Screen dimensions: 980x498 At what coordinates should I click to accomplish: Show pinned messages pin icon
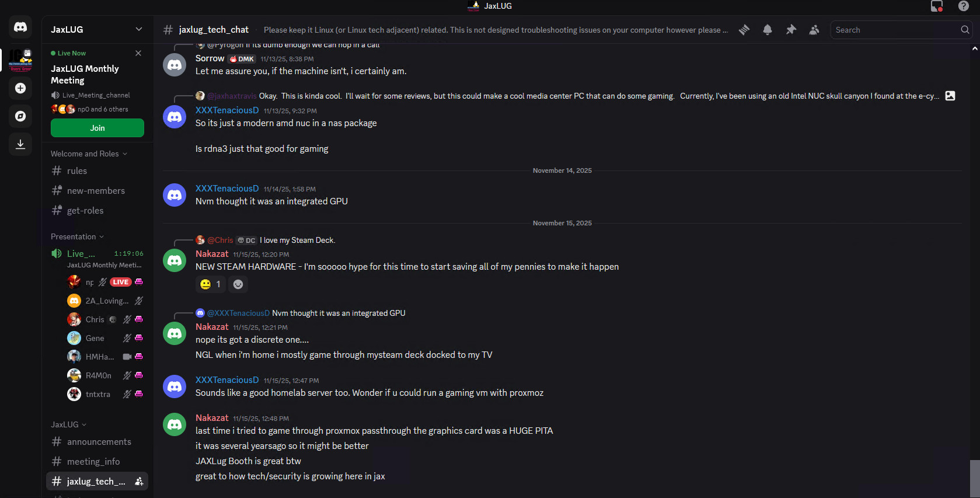[791, 30]
